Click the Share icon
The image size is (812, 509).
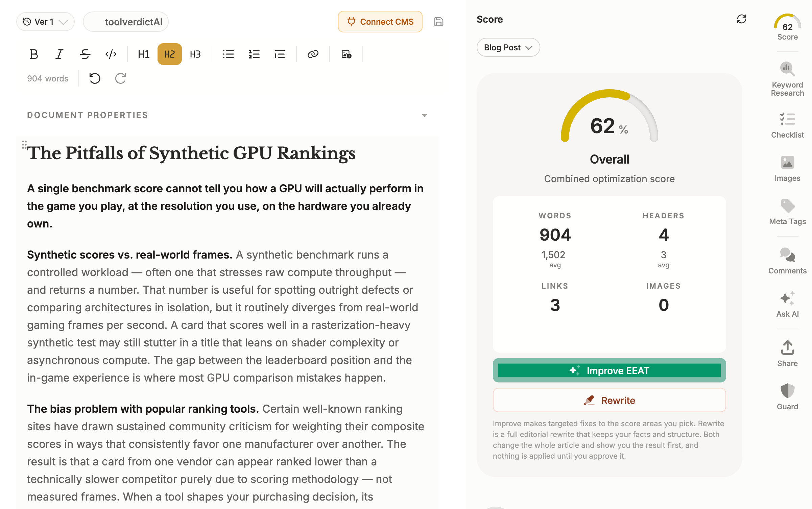click(x=788, y=353)
